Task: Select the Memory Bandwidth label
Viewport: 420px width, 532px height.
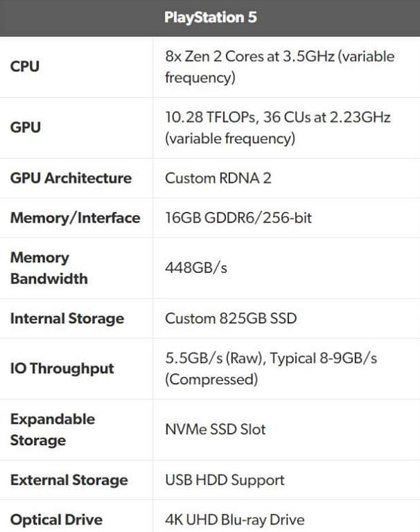Action: click(49, 268)
